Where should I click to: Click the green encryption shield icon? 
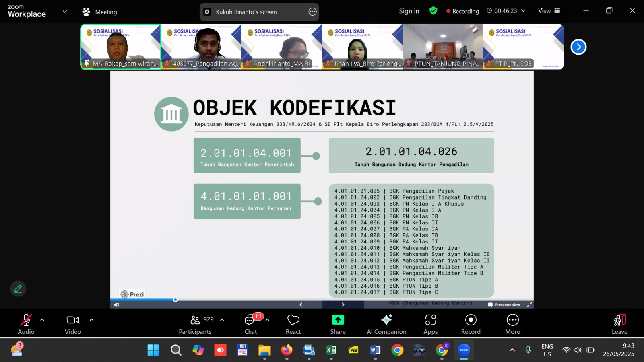click(433, 11)
